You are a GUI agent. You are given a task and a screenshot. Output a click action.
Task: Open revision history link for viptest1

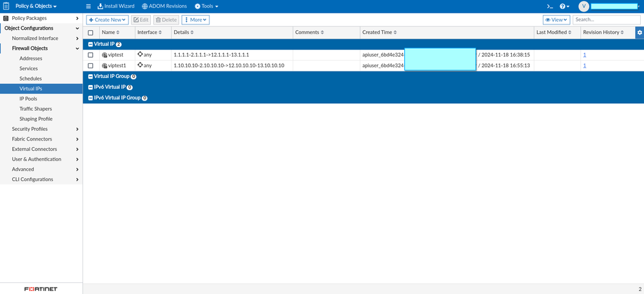click(x=585, y=66)
